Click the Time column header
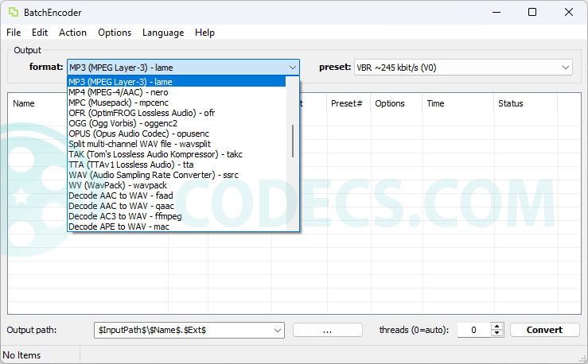 tap(458, 103)
